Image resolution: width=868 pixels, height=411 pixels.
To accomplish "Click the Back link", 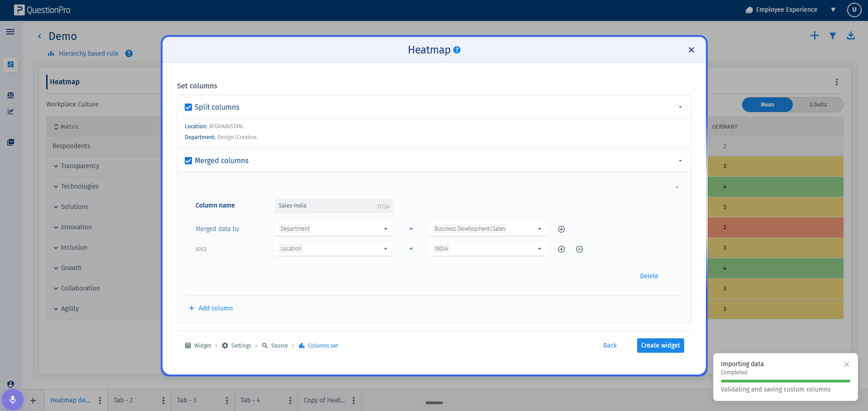I will click(610, 346).
